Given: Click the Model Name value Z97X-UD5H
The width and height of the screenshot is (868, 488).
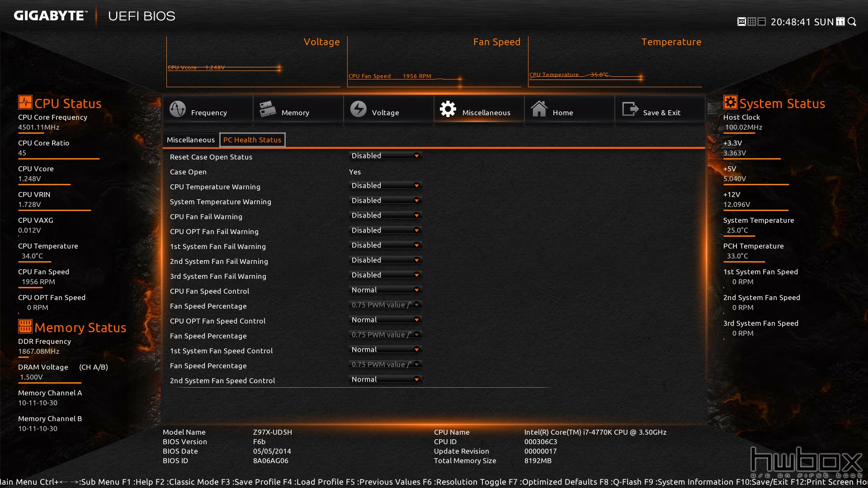Looking at the screenshot, I should point(273,432).
